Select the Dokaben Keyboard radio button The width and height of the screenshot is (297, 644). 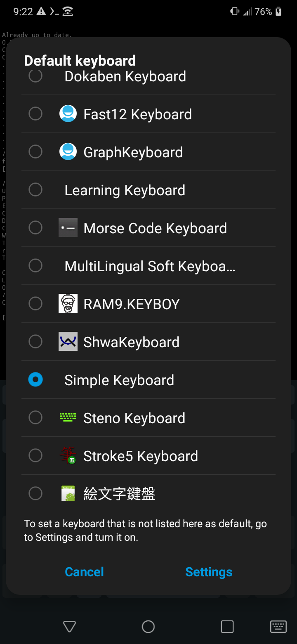pyautogui.click(x=35, y=76)
